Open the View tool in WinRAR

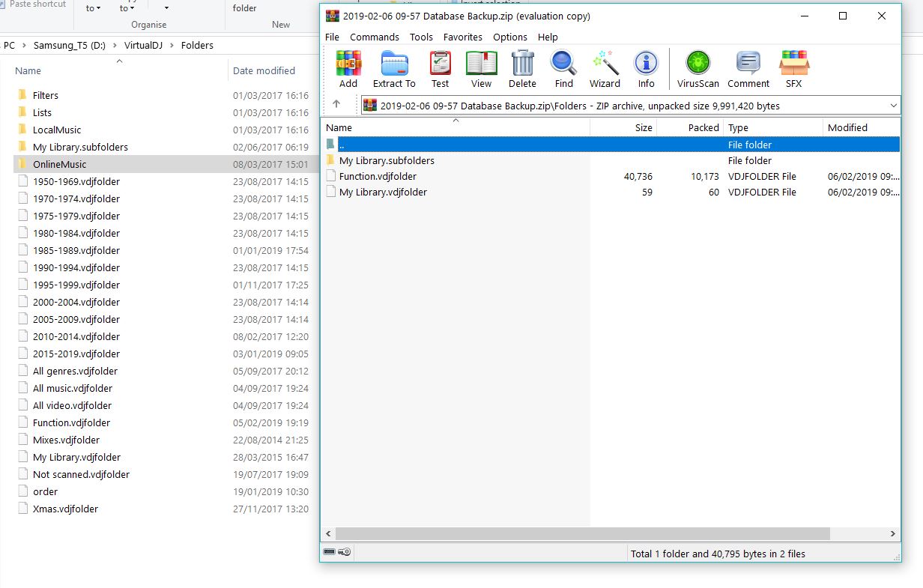[x=482, y=69]
